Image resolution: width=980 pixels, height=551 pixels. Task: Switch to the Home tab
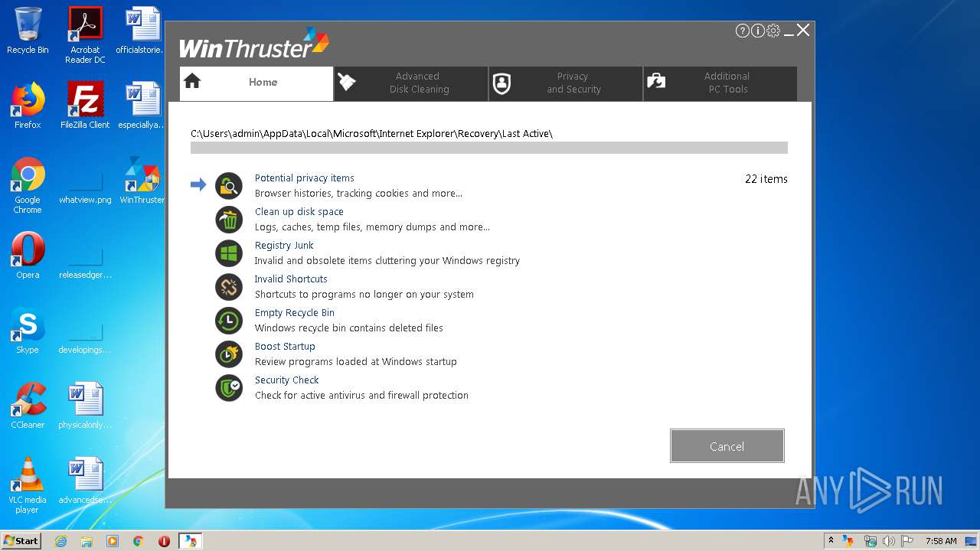click(x=256, y=83)
